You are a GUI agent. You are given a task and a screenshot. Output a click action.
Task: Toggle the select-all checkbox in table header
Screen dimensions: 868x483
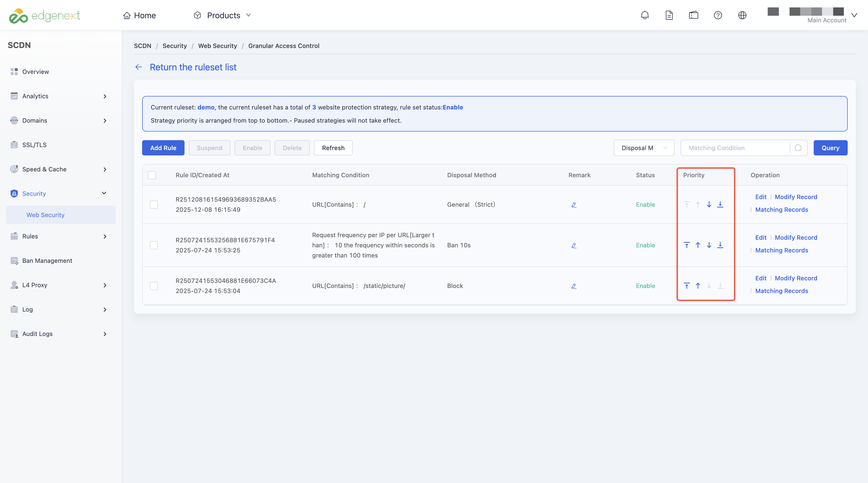152,175
